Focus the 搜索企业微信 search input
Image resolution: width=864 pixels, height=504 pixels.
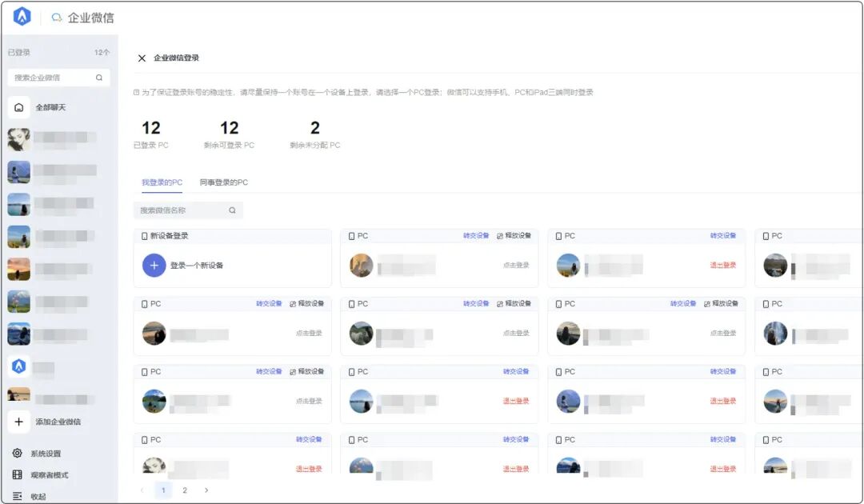click(58, 78)
